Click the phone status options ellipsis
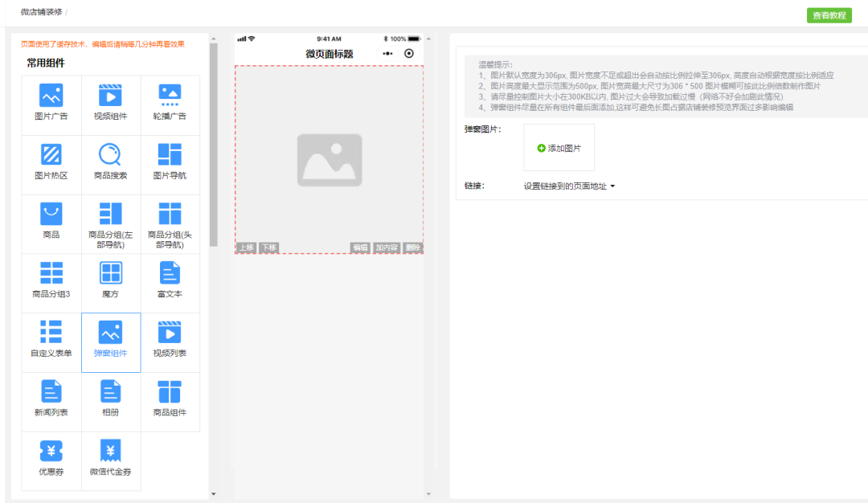 pyautogui.click(x=387, y=53)
